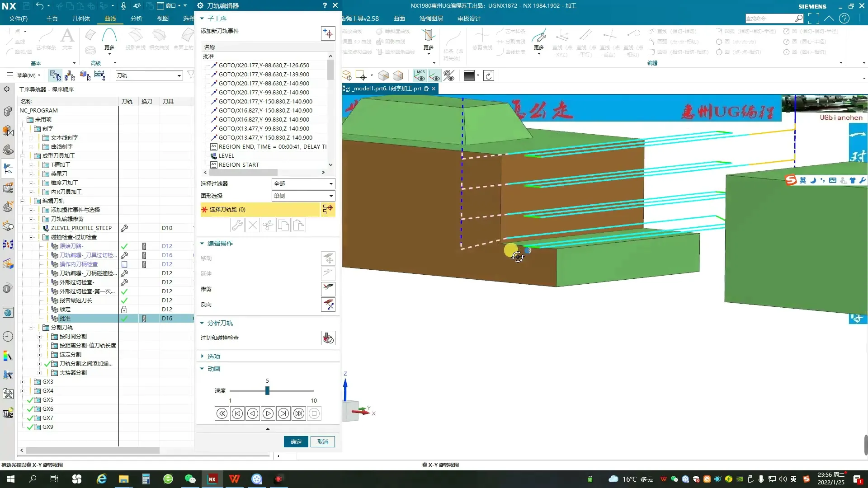The image size is (868, 488).
Task: Click the Reverse (反向) toolpath icon
Action: pyautogui.click(x=328, y=304)
